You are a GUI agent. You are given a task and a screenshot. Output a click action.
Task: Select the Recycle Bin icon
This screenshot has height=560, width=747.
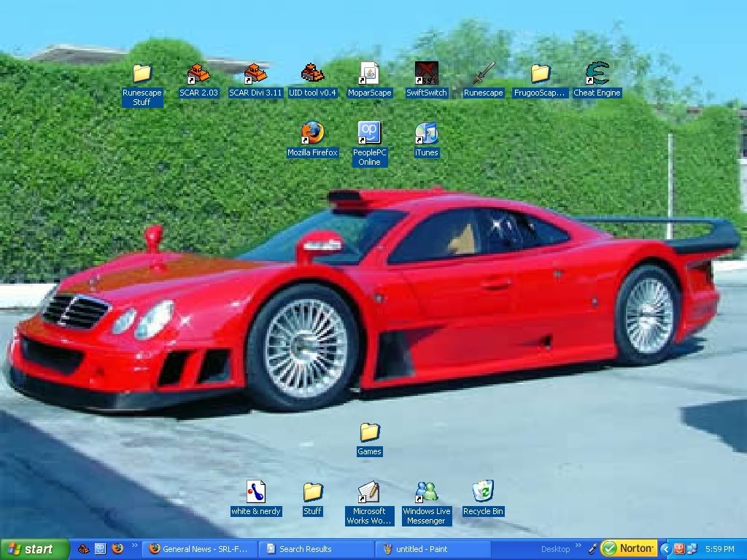[x=483, y=492]
